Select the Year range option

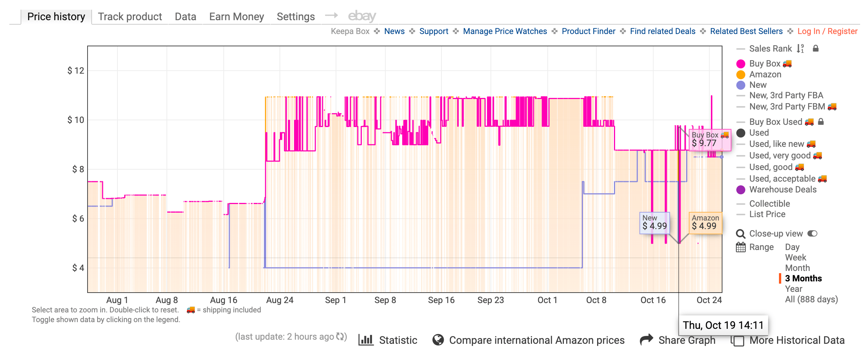(793, 288)
